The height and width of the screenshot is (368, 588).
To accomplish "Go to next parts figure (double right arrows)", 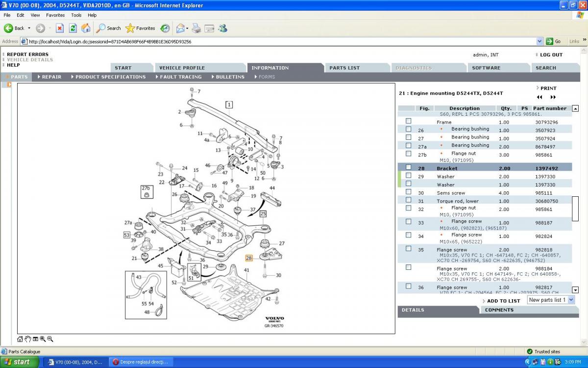I will (x=553, y=97).
